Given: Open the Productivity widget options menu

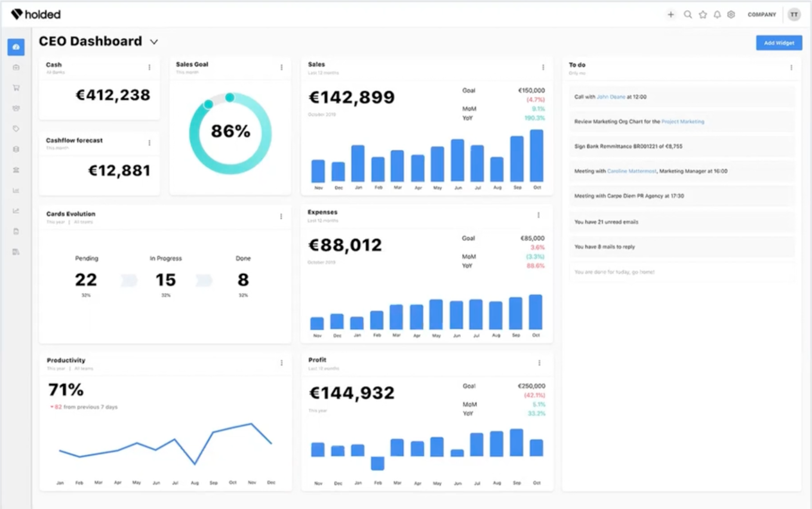Looking at the screenshot, I should (x=281, y=362).
